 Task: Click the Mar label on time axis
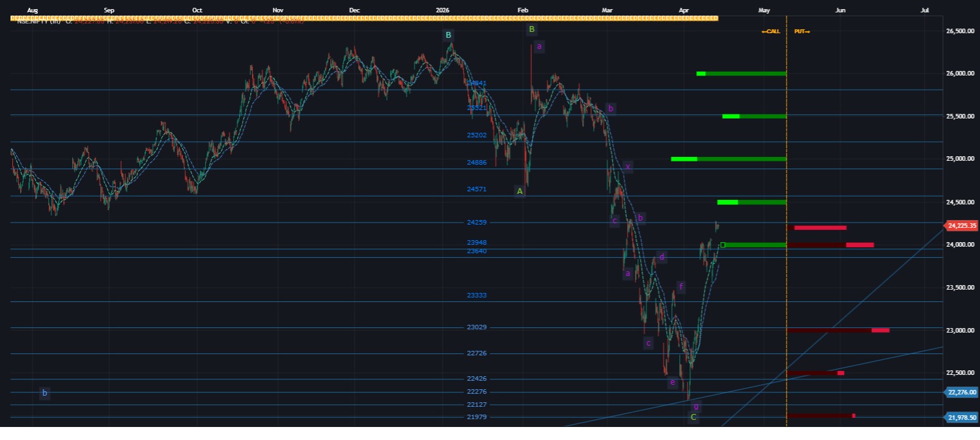tap(608, 10)
